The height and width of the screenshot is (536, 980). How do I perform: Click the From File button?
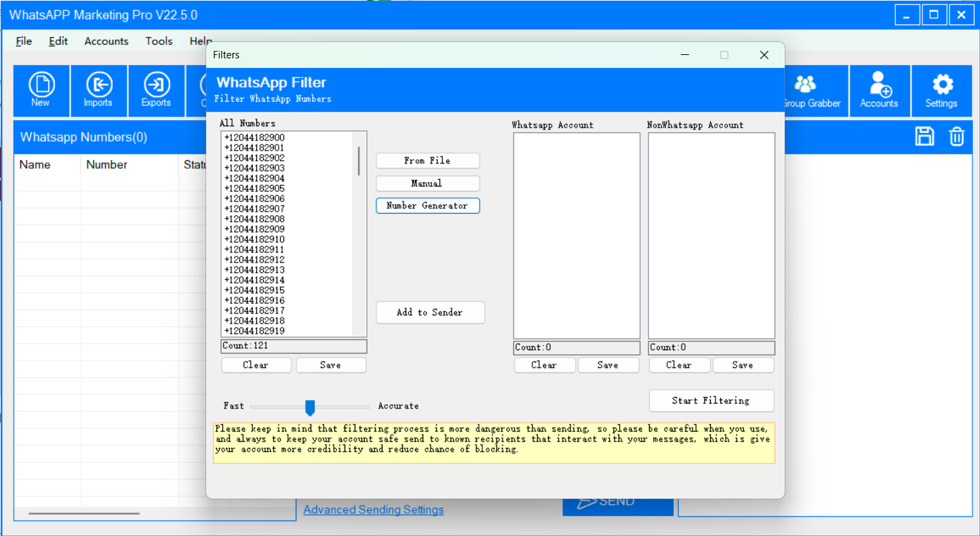pos(427,161)
